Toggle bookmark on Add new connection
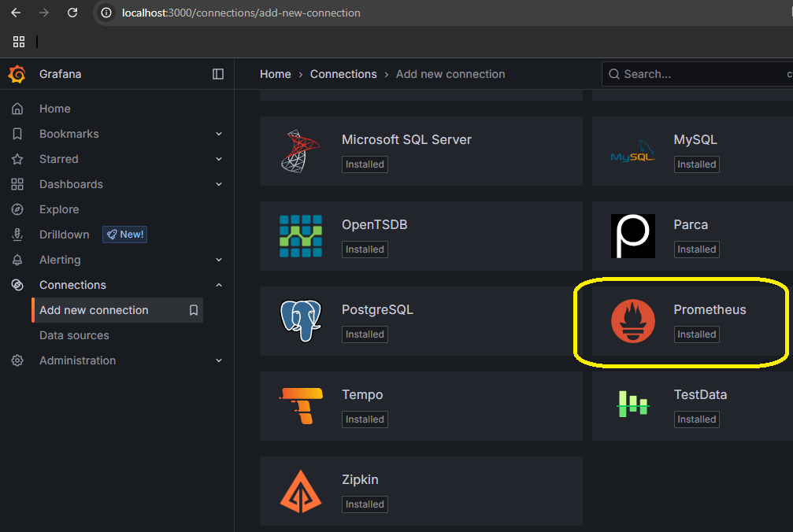Screen dimensions: 793x532 194,310
